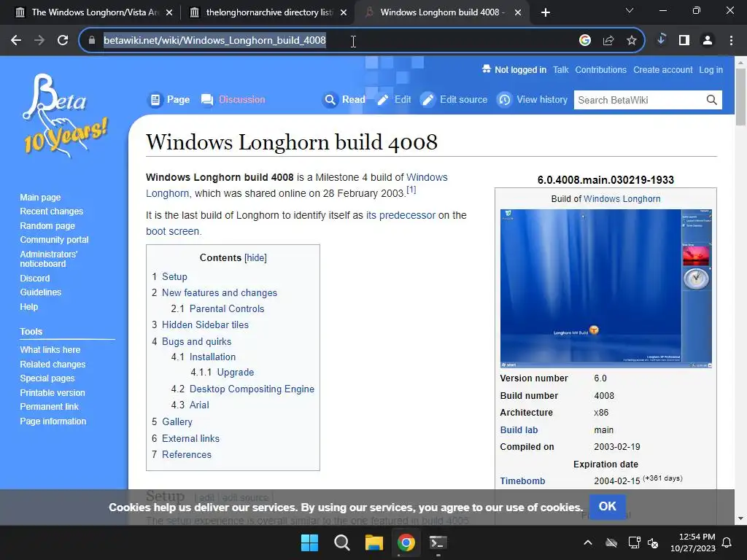
Task: Open Printable version
Action: tap(53, 393)
